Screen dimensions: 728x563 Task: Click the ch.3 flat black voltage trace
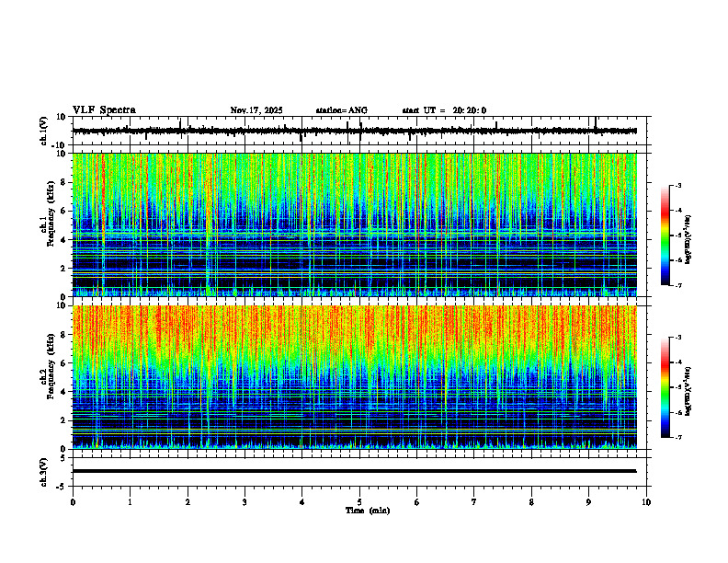tap(354, 471)
